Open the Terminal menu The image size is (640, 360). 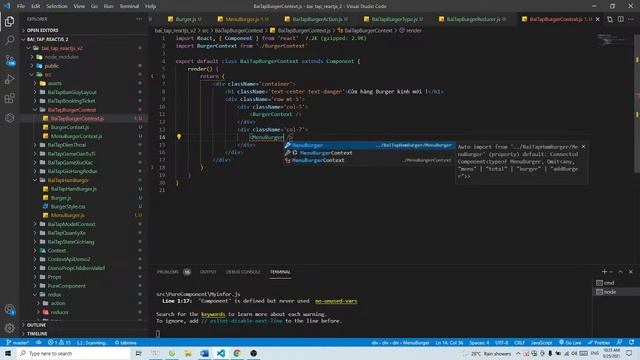coord(129,6)
